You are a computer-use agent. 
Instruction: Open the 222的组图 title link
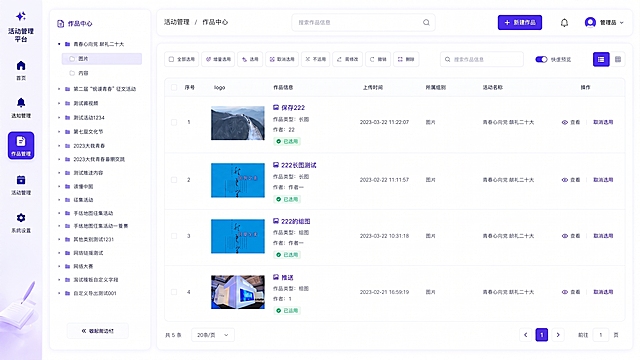click(296, 221)
